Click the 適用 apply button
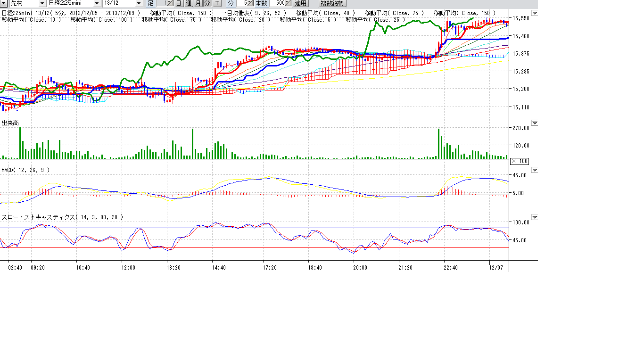 [301, 3]
